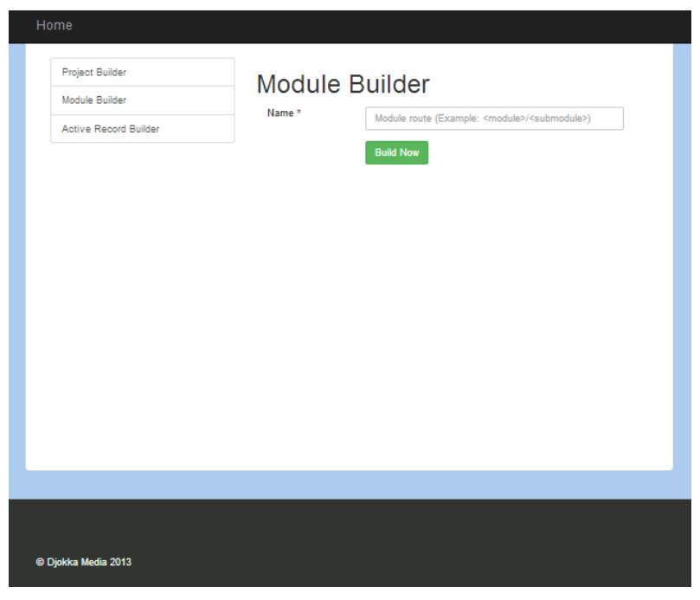The height and width of the screenshot is (600, 700).
Task: Open Module Builder in the sidebar
Action: pos(143,100)
